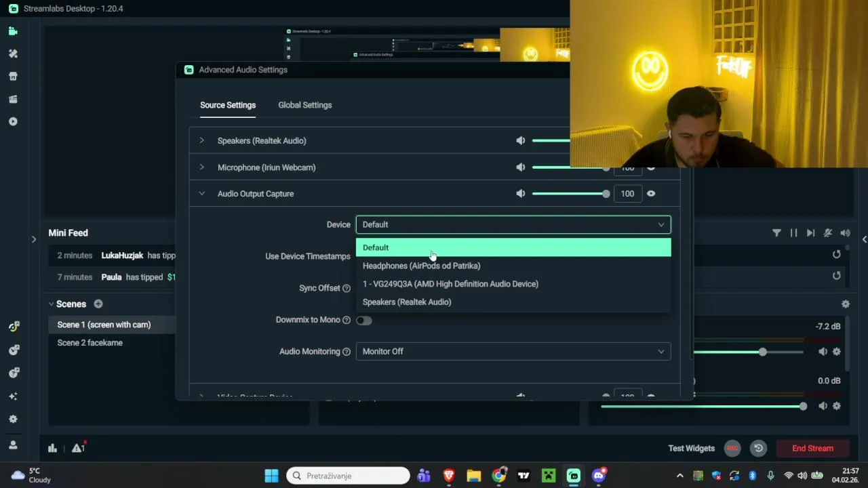Open settings for the -7.2 dB mixer source
This screenshot has width=868, height=488.
point(837,352)
